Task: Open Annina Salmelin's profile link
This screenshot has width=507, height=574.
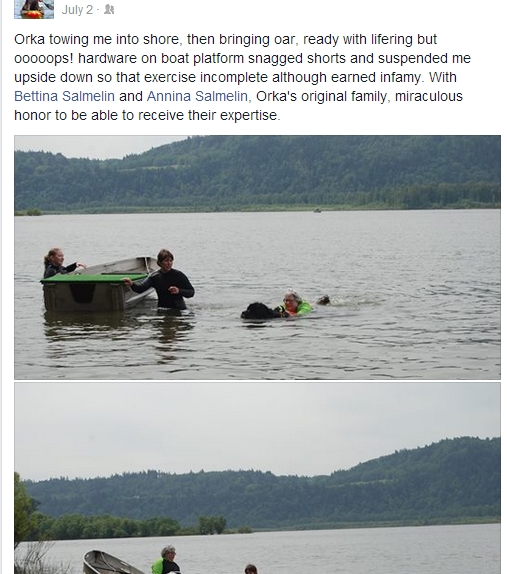Action: pyautogui.click(x=197, y=96)
